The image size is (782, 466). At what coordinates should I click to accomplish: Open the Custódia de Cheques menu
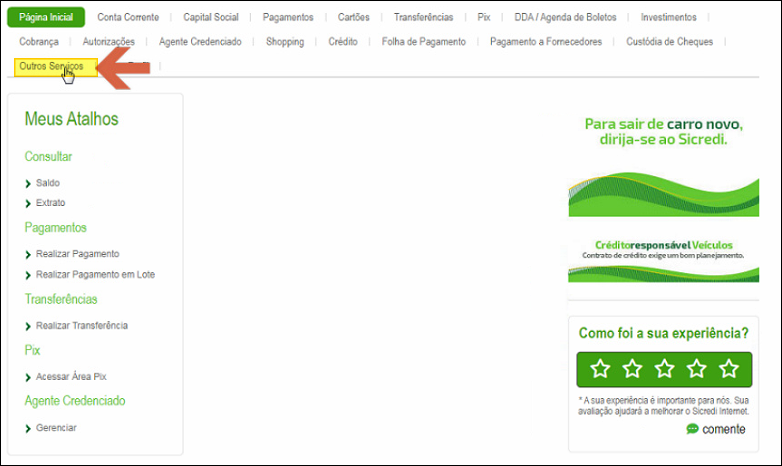(x=670, y=41)
